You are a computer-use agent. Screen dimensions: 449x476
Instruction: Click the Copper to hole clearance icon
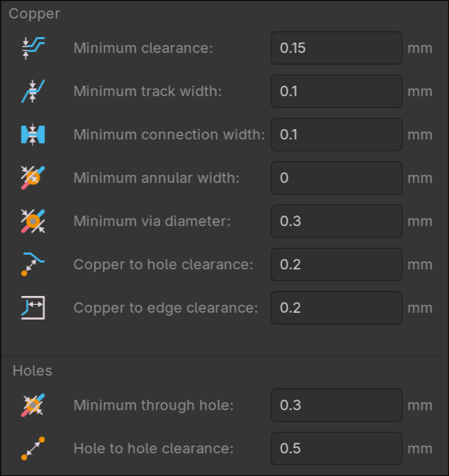[33, 264]
